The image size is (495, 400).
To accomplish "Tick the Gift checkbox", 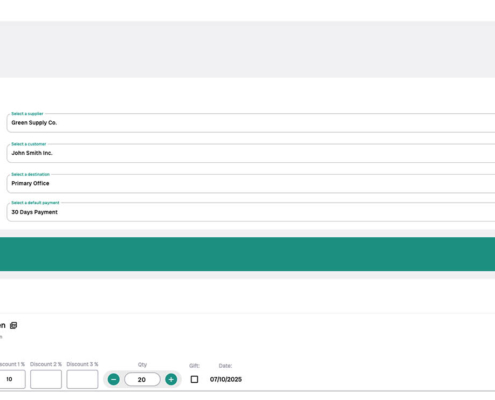I will point(194,379).
